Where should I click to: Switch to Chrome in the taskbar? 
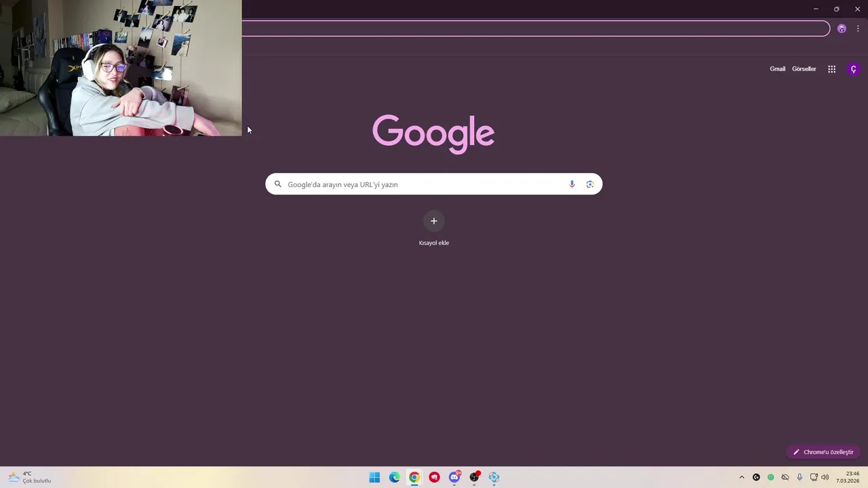click(414, 477)
